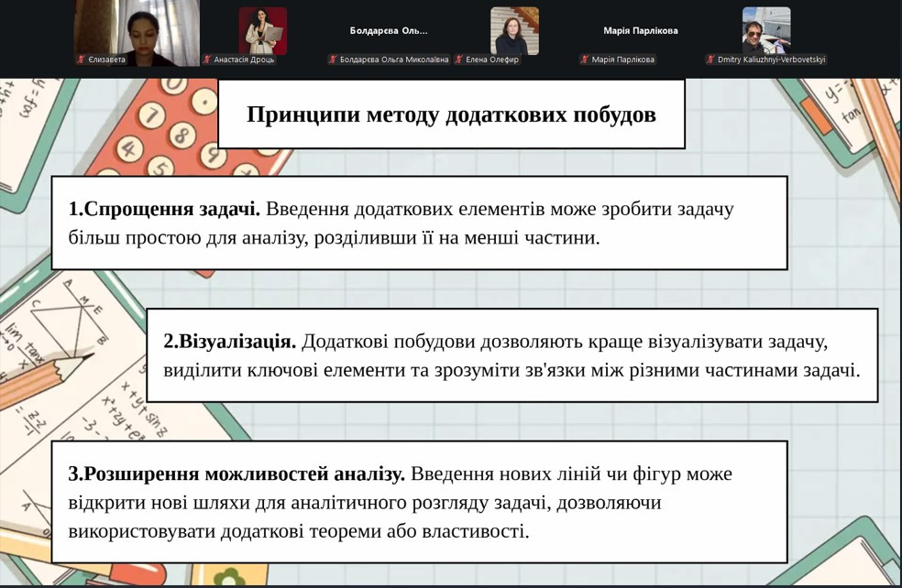902x588 pixels.
Task: Click the Розширення можливостей аналізу text box
Action: coord(419,502)
